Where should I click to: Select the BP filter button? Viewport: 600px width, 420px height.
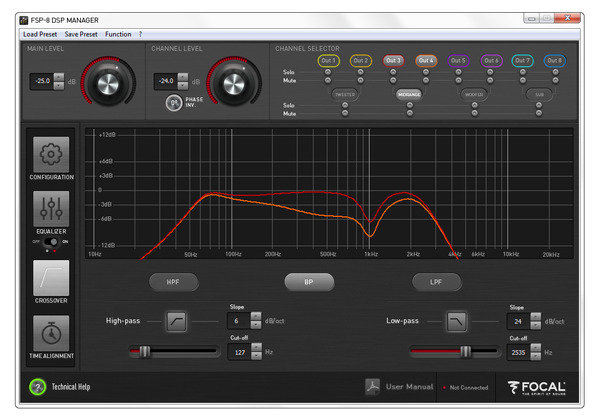tap(309, 282)
